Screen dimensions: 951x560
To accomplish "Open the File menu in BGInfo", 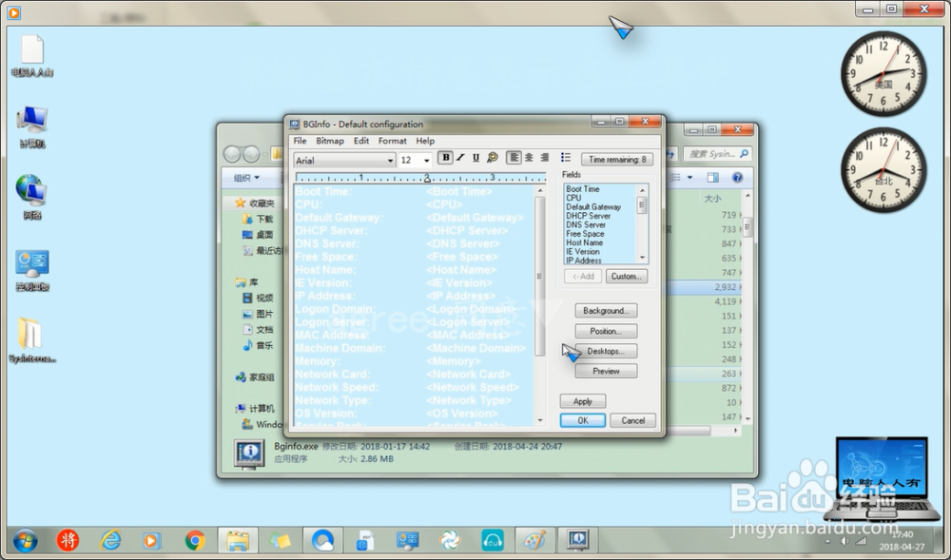I will [301, 141].
